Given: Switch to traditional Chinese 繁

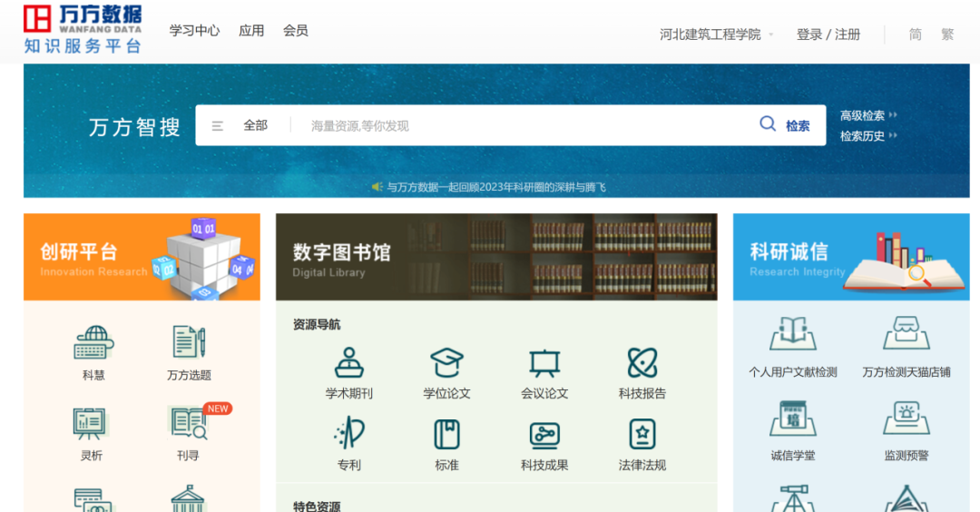Looking at the screenshot, I should coord(947,34).
